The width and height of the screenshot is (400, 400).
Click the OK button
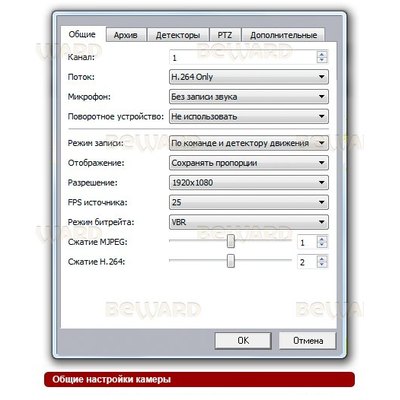(243, 340)
